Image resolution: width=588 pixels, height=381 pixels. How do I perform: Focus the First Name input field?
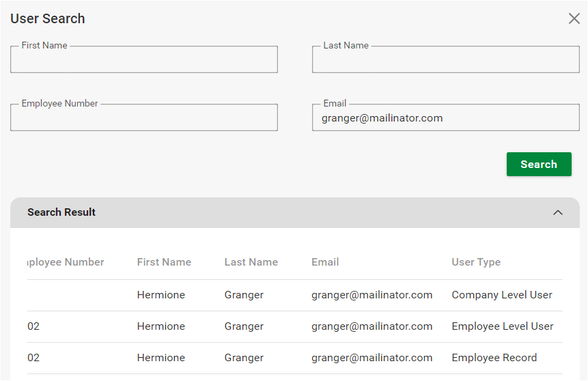(143, 60)
